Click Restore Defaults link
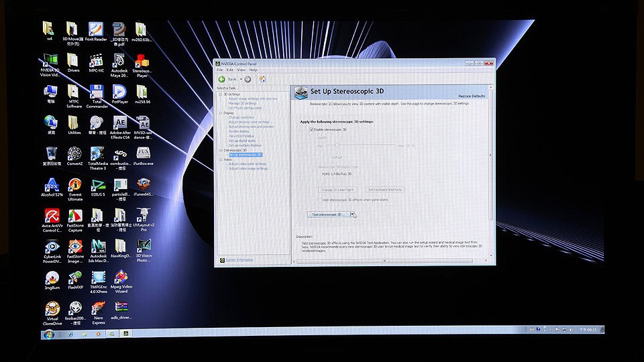Image resolution: width=644 pixels, height=362 pixels. [x=472, y=96]
